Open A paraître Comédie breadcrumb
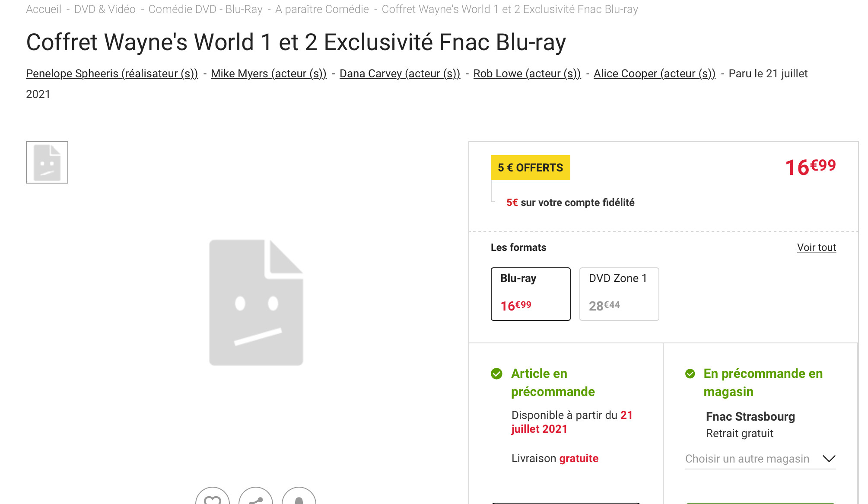The width and height of the screenshot is (868, 504). click(x=322, y=9)
